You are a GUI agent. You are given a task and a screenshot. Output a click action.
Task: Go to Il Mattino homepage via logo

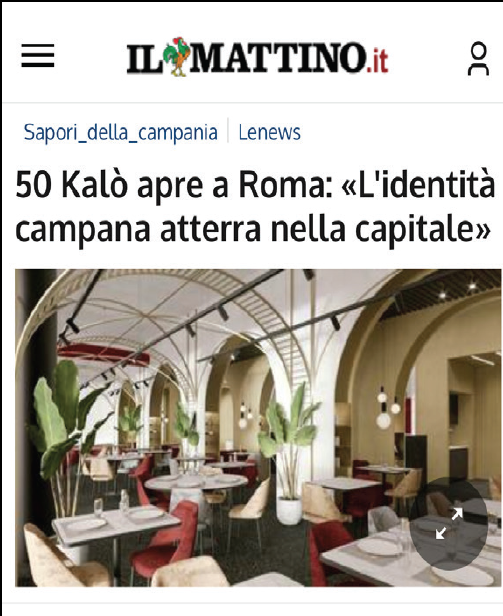coord(257,57)
